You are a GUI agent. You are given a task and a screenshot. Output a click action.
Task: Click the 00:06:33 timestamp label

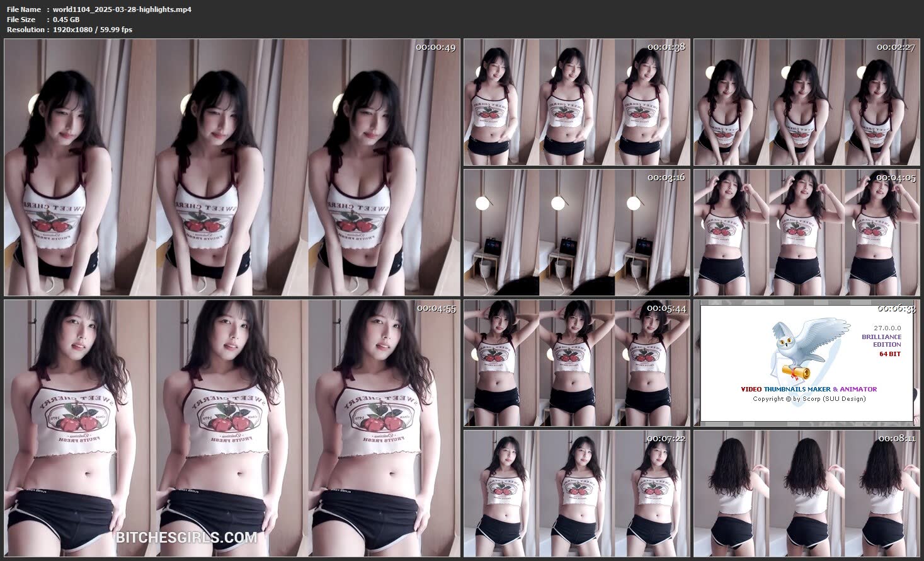pyautogui.click(x=896, y=308)
